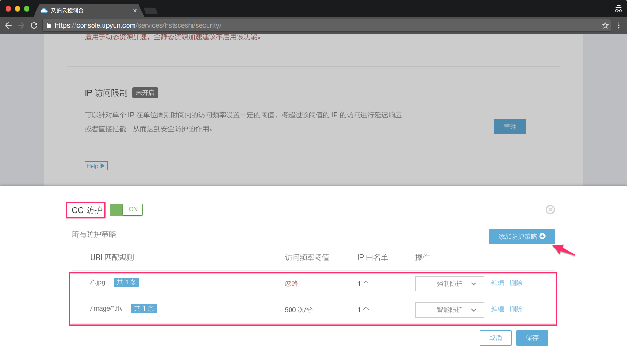Expand the Help section
The height and width of the screenshot is (364, 627).
pyautogui.click(x=96, y=166)
